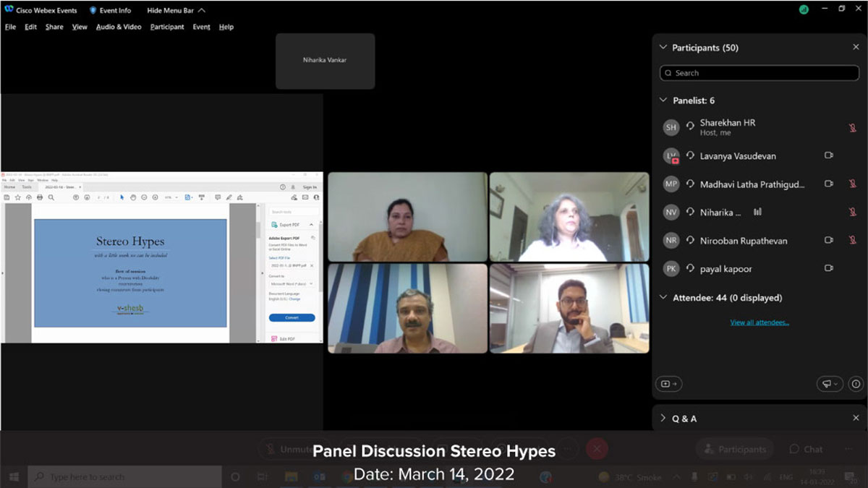
Task: Click the Change language link in Acrobat
Action: (x=294, y=299)
